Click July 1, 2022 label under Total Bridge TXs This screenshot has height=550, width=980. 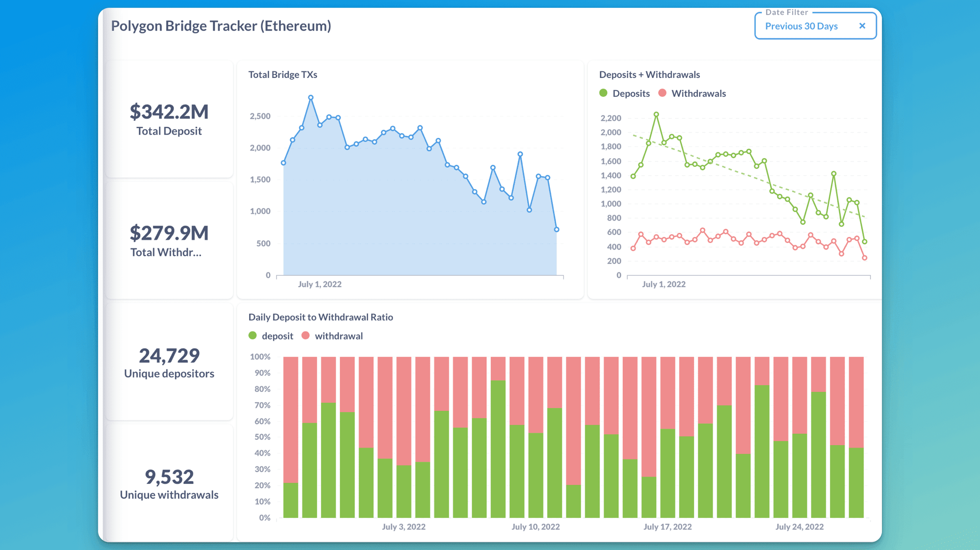(320, 284)
